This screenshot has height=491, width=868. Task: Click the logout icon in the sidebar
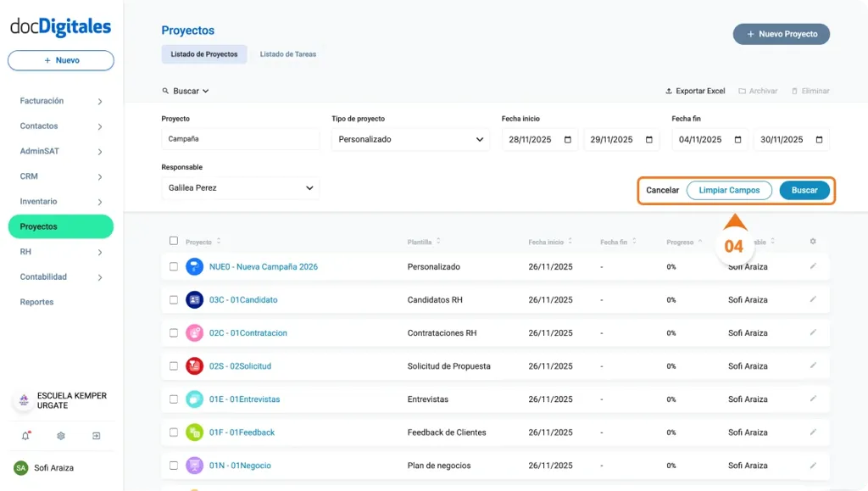tap(97, 436)
